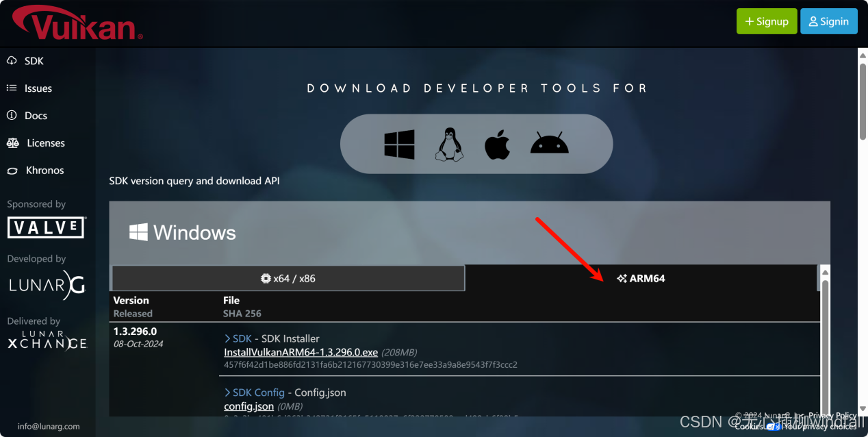Open SDK version query and download API
This screenshot has height=437, width=868.
(x=194, y=181)
